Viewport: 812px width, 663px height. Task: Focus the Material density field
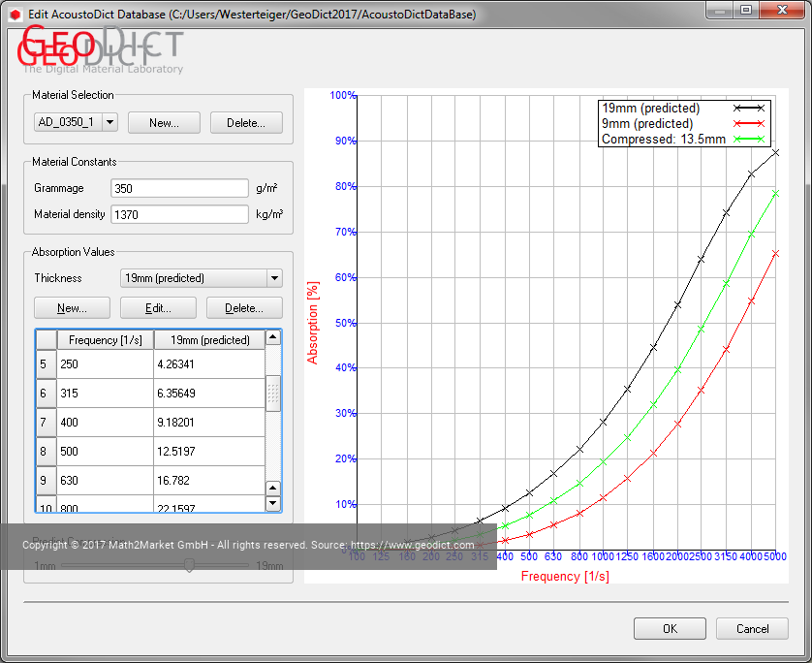(180, 214)
